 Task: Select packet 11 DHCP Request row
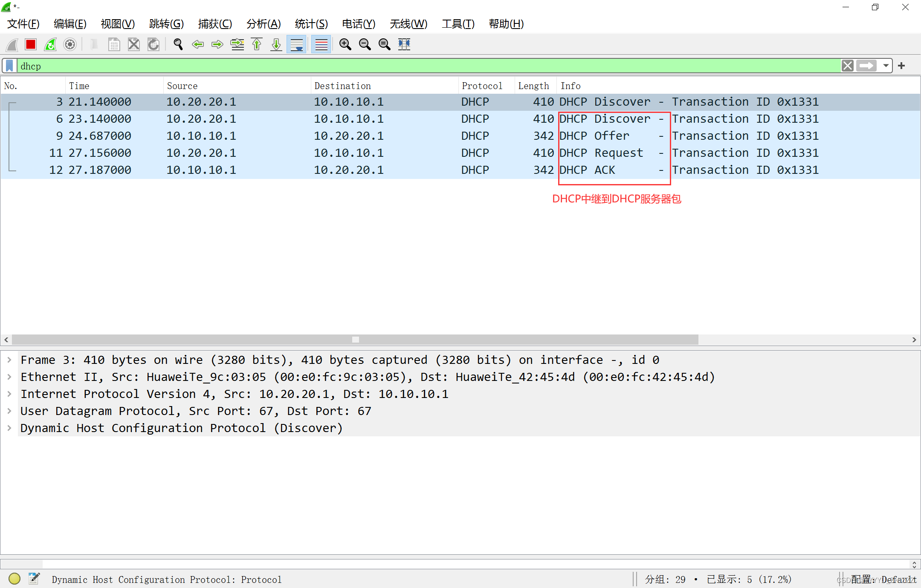click(x=460, y=153)
